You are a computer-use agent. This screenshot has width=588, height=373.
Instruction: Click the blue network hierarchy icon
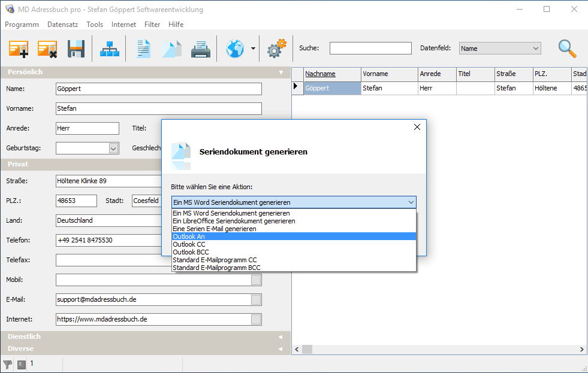(109, 48)
